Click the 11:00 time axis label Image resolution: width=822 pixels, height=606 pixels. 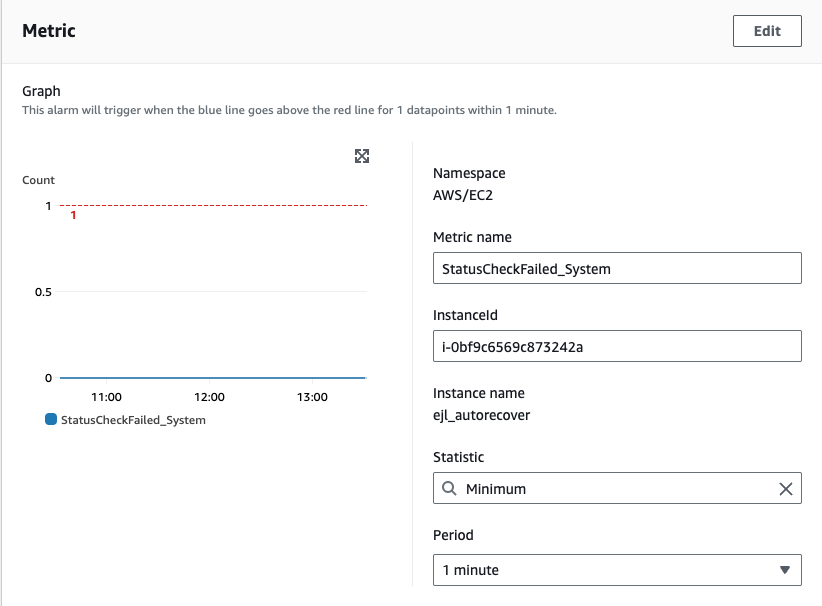[x=106, y=397]
